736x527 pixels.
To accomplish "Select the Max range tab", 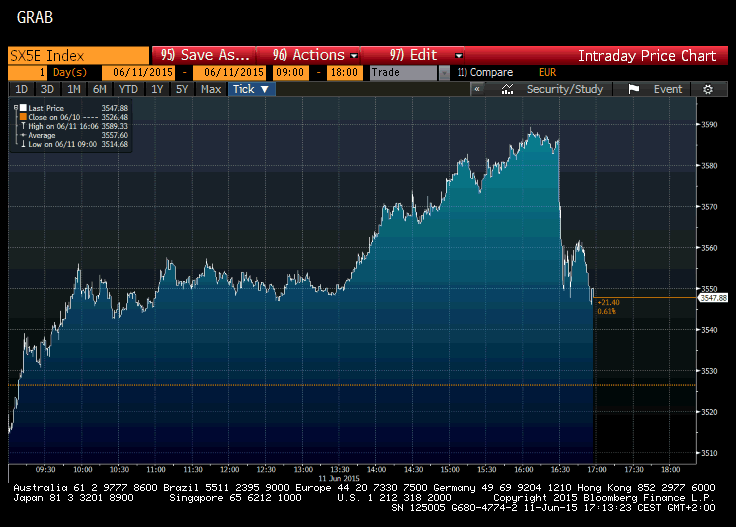I will click(211, 89).
